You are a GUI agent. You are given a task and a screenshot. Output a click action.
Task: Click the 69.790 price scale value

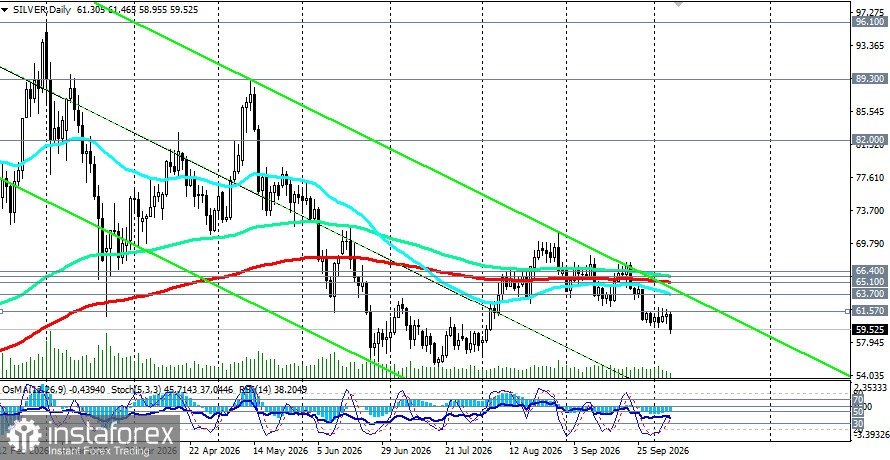click(x=870, y=244)
